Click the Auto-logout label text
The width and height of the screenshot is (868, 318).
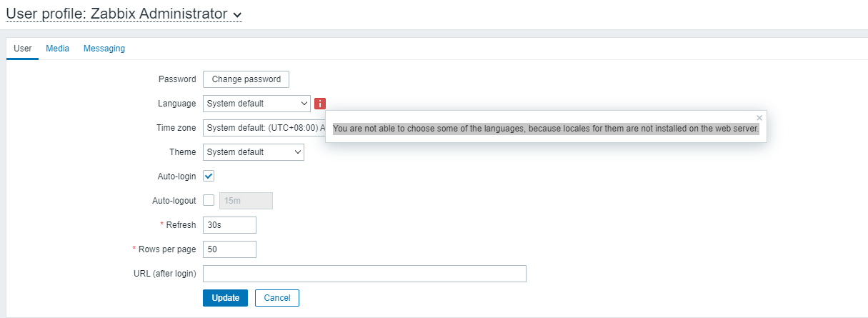coord(174,201)
